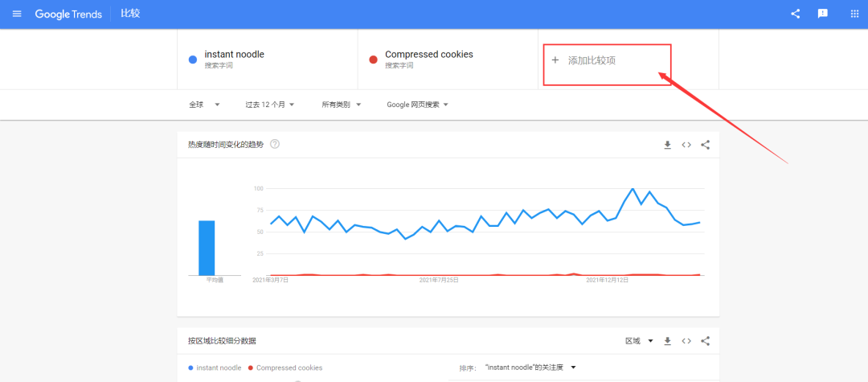Click Compressed cookies legend in regional section

[x=285, y=368]
